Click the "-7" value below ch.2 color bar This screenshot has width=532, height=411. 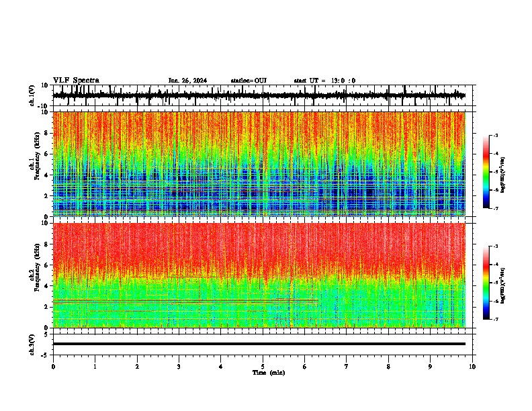click(496, 319)
